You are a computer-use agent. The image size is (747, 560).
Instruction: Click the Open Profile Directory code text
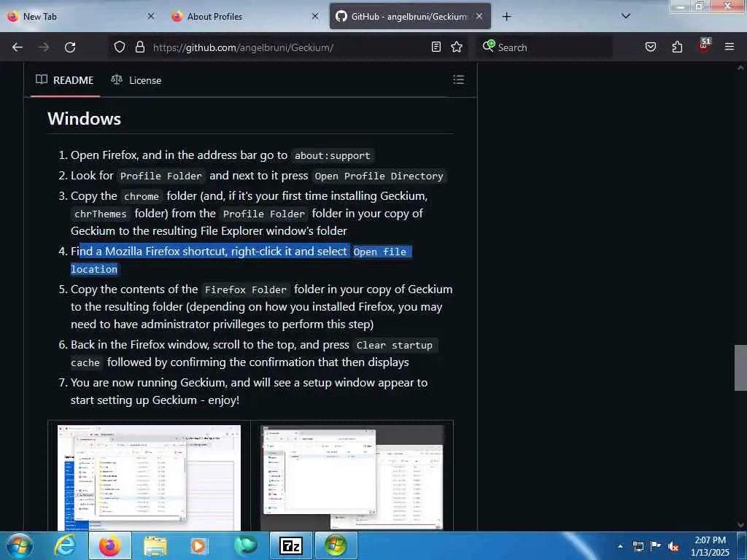click(x=379, y=176)
